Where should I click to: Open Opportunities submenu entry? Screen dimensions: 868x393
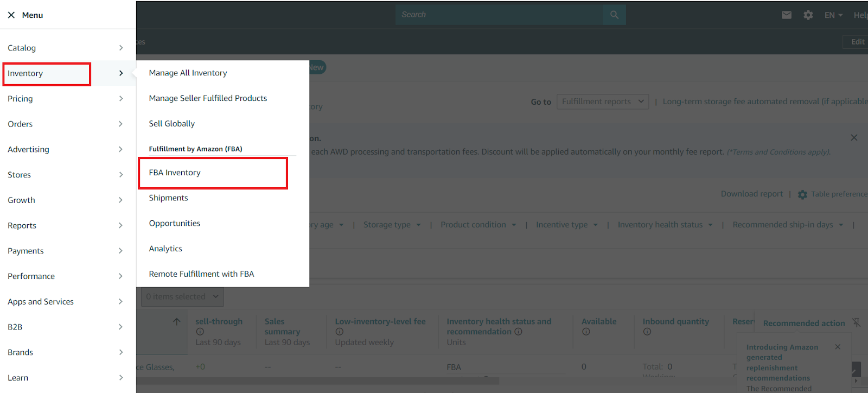pyautogui.click(x=175, y=223)
